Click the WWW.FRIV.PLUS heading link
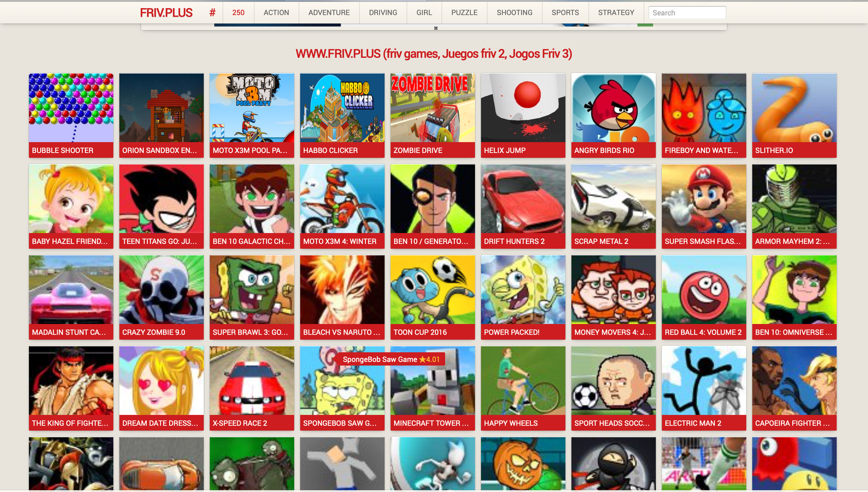This screenshot has width=868, height=492. [x=434, y=54]
